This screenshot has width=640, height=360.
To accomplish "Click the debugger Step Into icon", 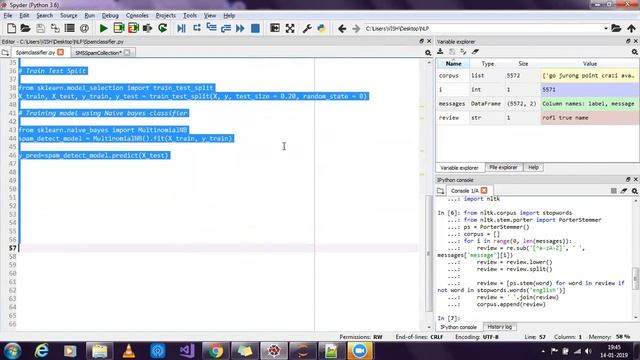I will pos(211,28).
